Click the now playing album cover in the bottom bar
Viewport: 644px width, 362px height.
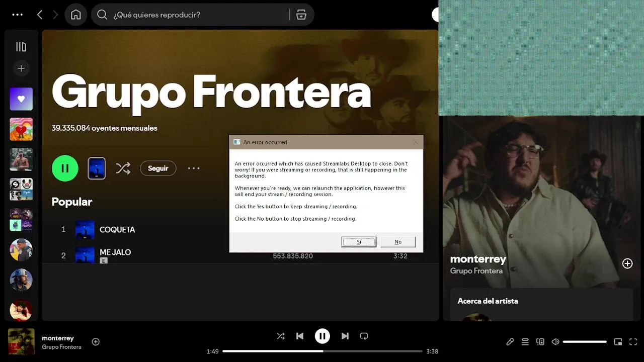(21, 342)
